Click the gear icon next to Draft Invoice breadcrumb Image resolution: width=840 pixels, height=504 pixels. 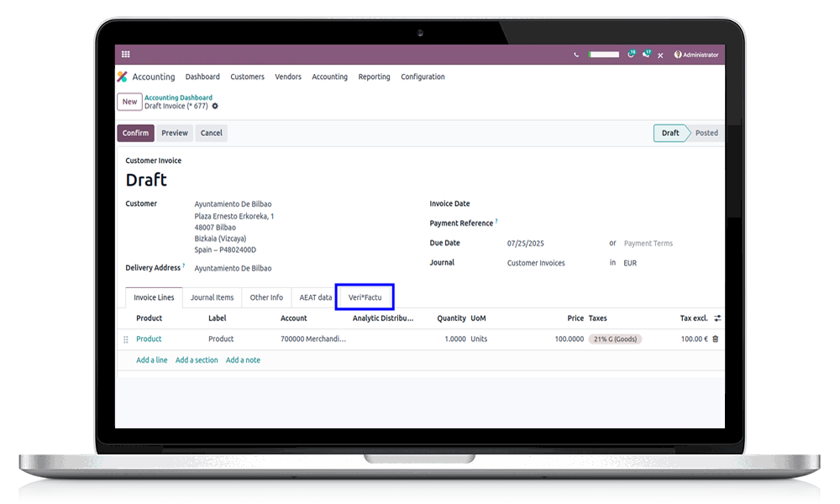215,106
